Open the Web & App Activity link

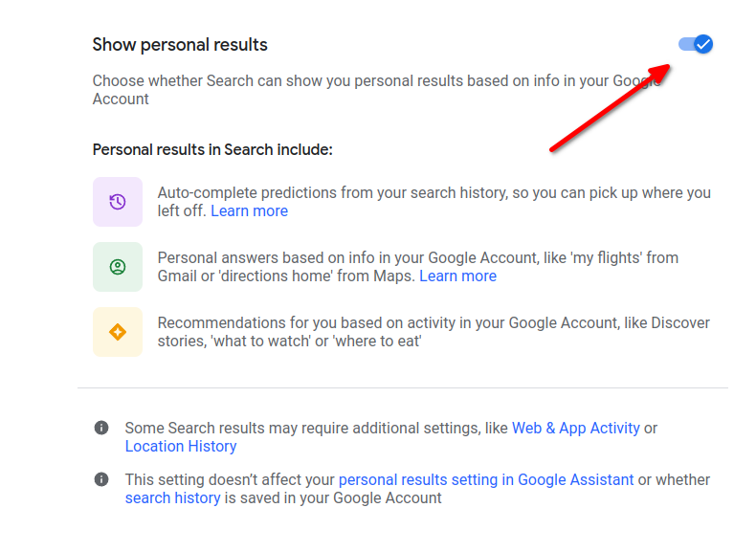click(576, 428)
